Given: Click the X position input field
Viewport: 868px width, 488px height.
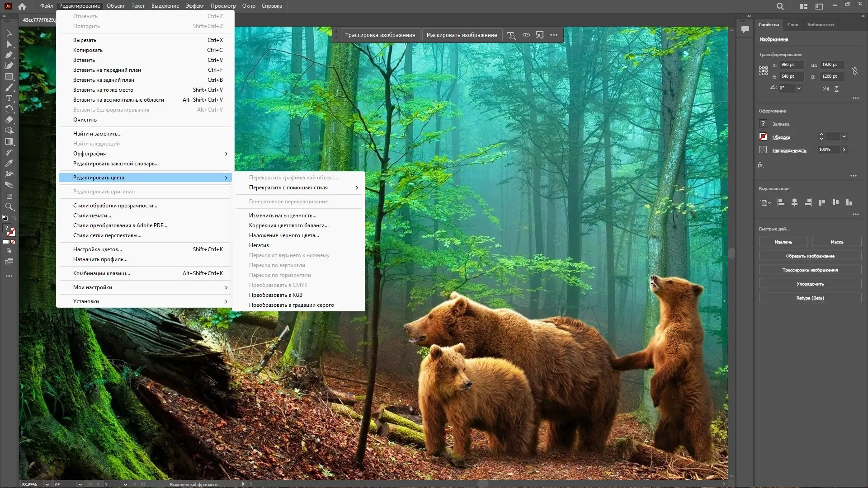Looking at the screenshot, I should point(791,65).
